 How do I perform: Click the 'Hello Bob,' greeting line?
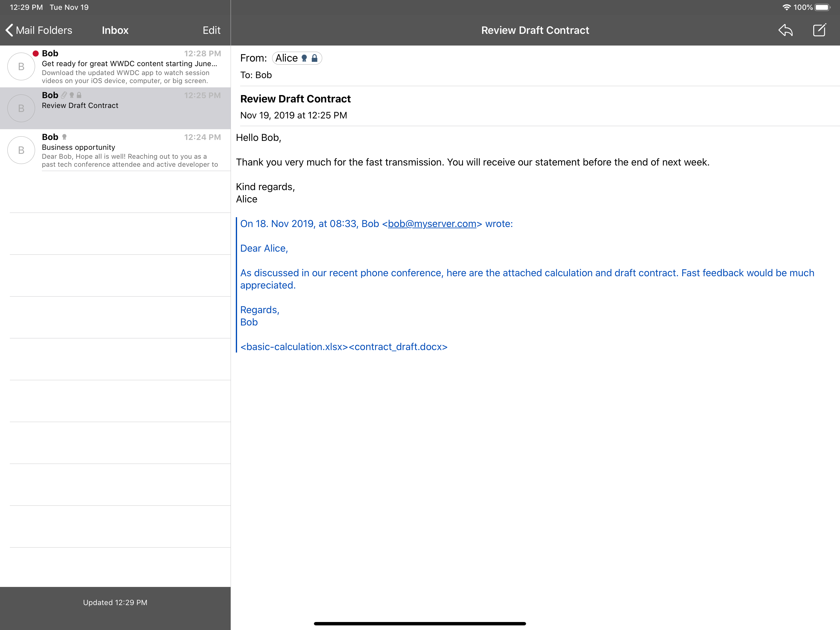(259, 138)
